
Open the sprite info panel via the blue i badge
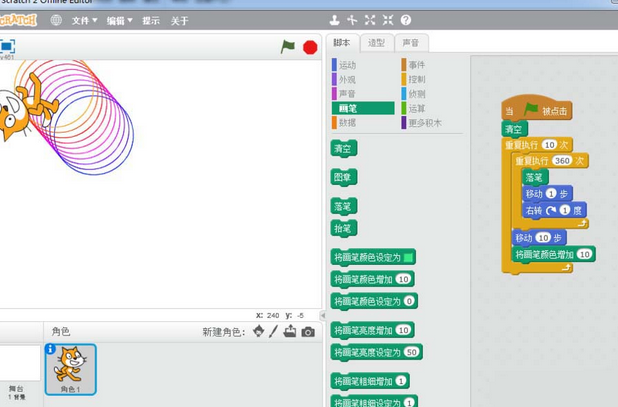(x=51, y=349)
